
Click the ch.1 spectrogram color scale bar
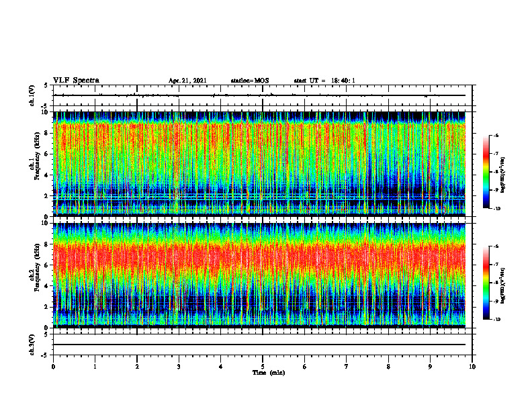click(486, 172)
